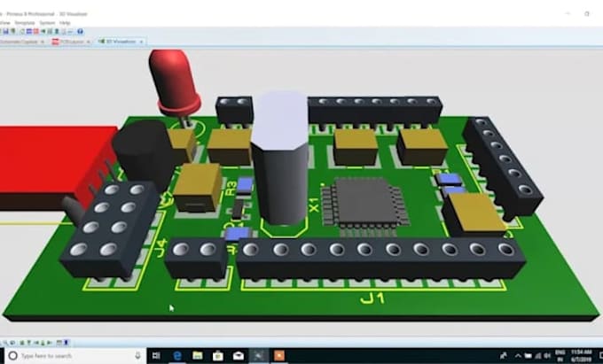
Task: Click the Home page toolbar icon
Action: (x=22, y=32)
